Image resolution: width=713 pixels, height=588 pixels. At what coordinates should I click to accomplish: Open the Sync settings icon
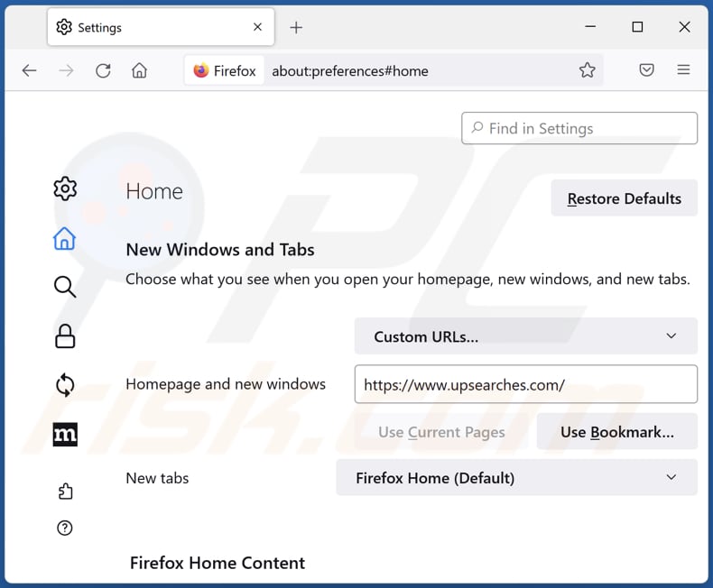click(x=65, y=385)
